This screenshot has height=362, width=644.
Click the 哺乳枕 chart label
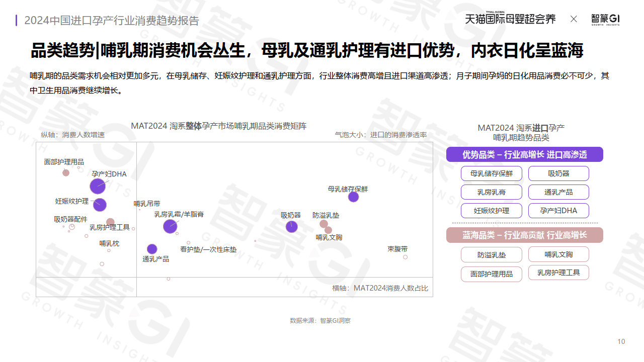[x=109, y=243]
